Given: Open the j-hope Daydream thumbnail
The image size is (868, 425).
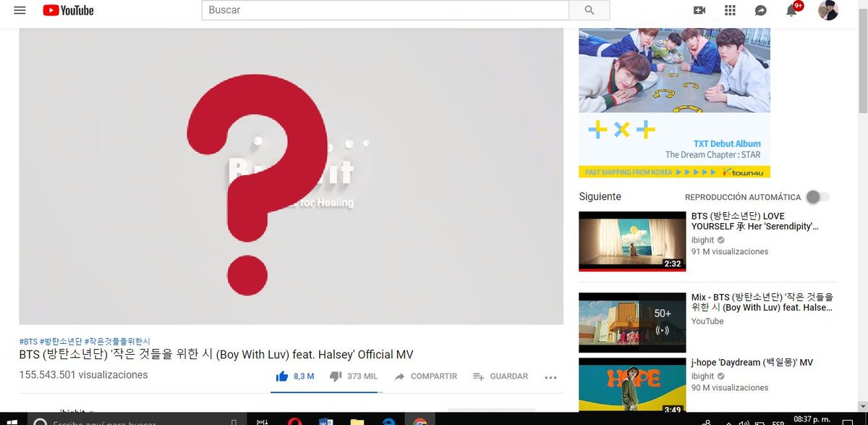Looking at the screenshot, I should [x=632, y=387].
